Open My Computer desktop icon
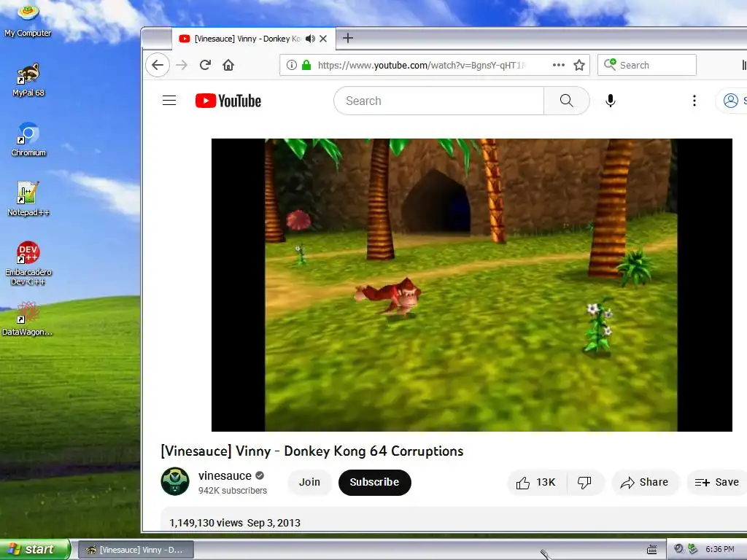 tap(28, 20)
